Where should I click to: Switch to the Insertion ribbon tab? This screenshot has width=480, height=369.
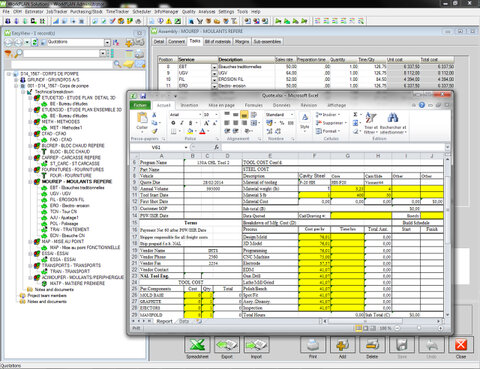tap(189, 105)
